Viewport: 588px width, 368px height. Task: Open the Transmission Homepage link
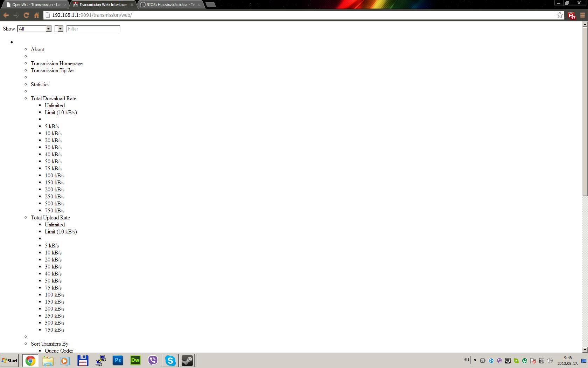[57, 63]
